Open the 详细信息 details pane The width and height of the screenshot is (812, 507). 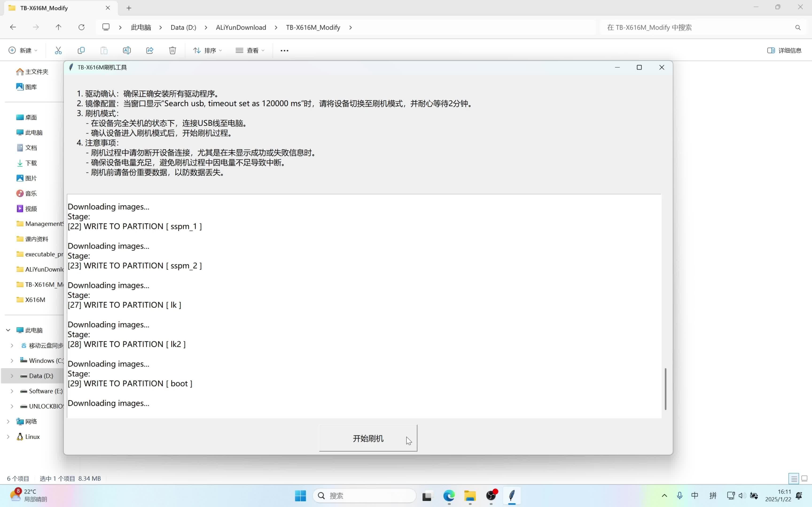click(x=784, y=50)
